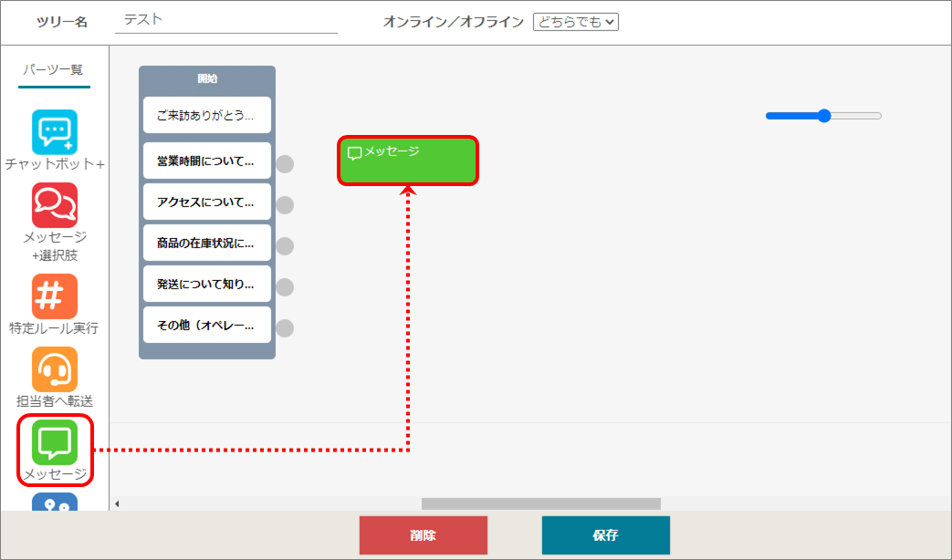Select the アクセスについて... choice
Image resolution: width=952 pixels, height=560 pixels.
207,202
